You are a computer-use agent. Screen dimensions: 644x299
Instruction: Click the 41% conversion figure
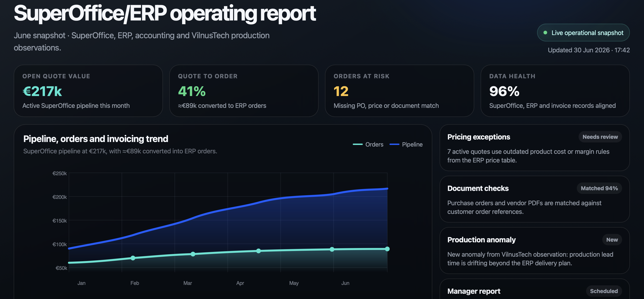[192, 91]
